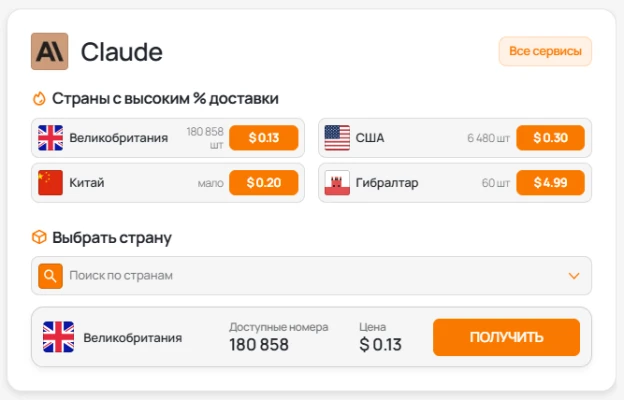
Task: Click the orange search magnifier icon
Action: click(x=50, y=275)
